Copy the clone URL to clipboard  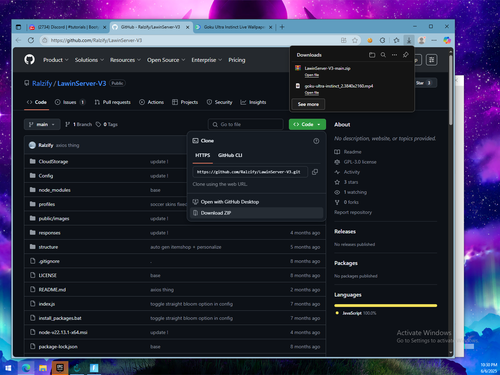pos(315,172)
